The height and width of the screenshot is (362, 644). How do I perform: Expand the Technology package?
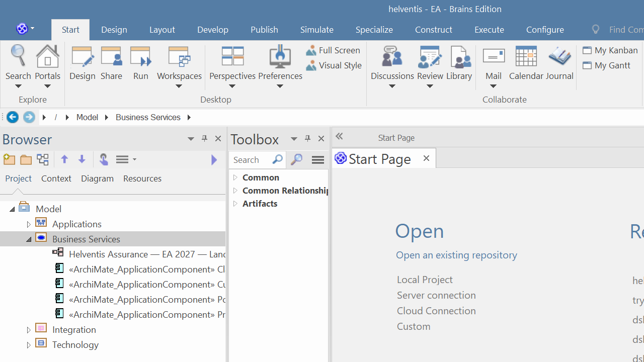coord(29,345)
